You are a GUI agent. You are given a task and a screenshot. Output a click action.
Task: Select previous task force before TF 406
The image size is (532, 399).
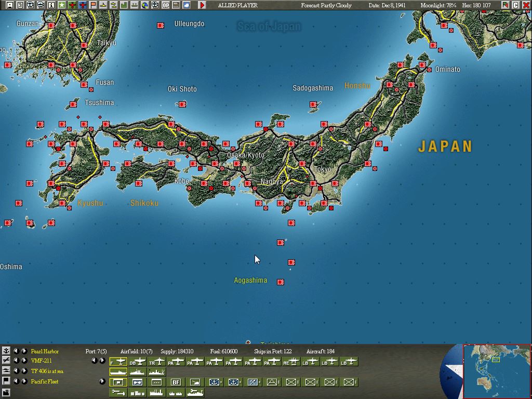pos(16,371)
